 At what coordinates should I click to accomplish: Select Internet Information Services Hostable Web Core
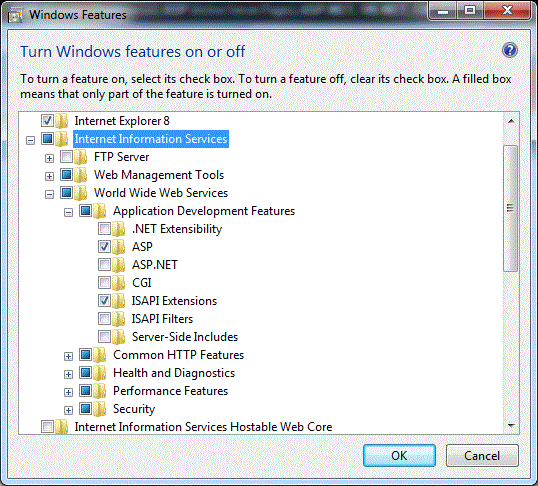(x=203, y=427)
